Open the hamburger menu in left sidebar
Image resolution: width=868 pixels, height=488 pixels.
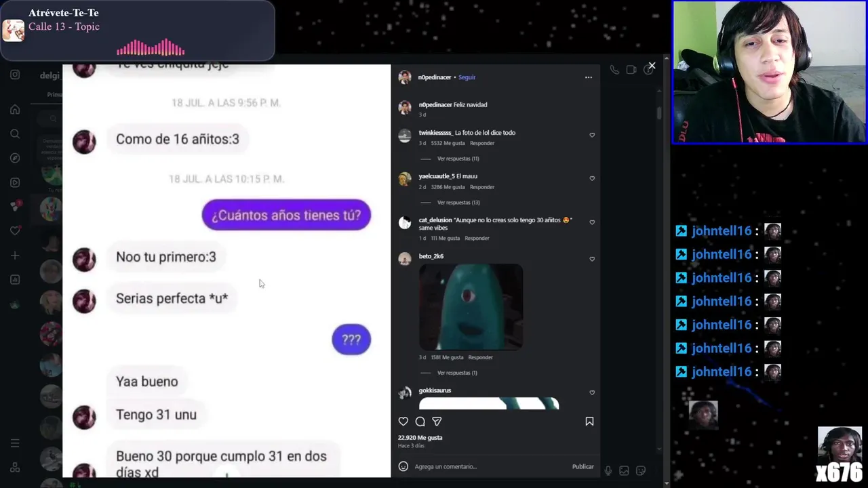point(15,443)
